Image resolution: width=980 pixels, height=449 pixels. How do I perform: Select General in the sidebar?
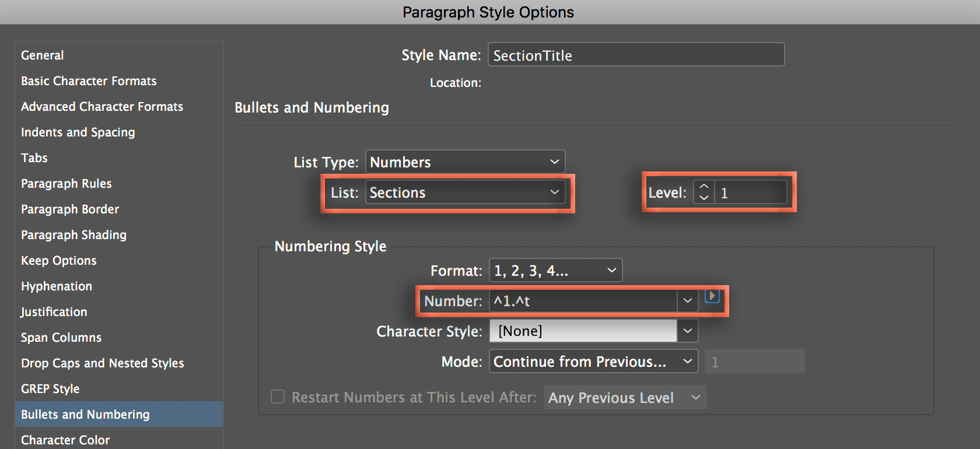(x=43, y=55)
